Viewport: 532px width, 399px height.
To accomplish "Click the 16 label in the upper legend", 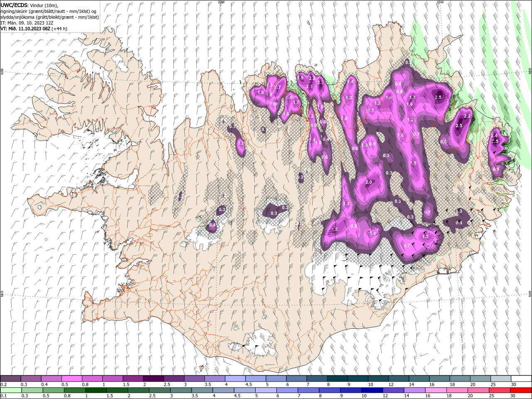I will point(432,384).
